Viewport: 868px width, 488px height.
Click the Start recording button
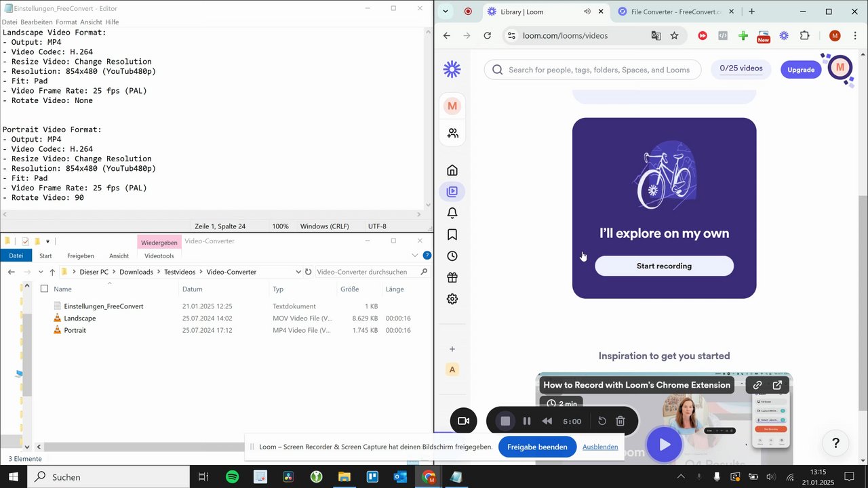(x=665, y=266)
